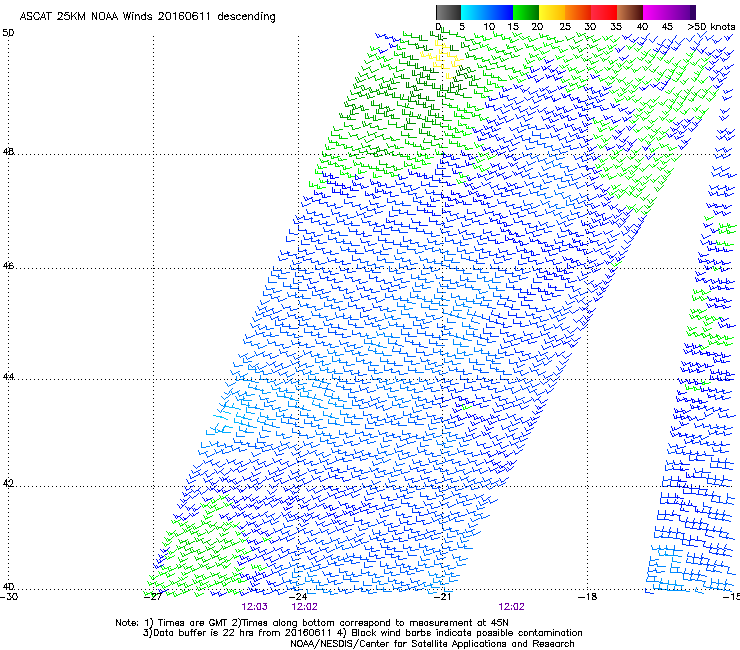The height and width of the screenshot is (650, 740).
Task: Select the yellow legend color segment
Action: 552,12
